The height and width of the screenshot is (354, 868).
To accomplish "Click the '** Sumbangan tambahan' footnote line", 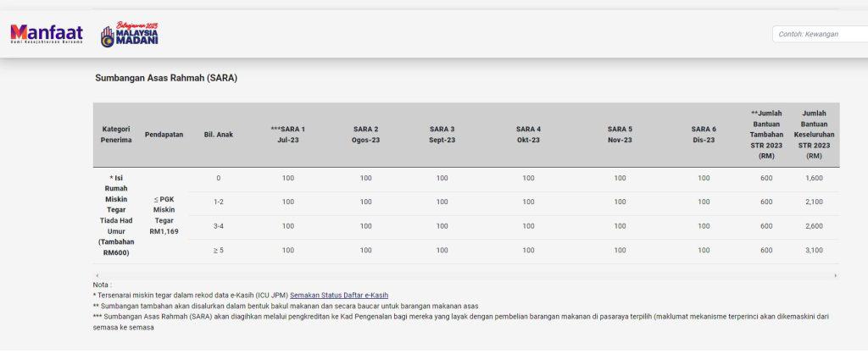I will (286, 306).
